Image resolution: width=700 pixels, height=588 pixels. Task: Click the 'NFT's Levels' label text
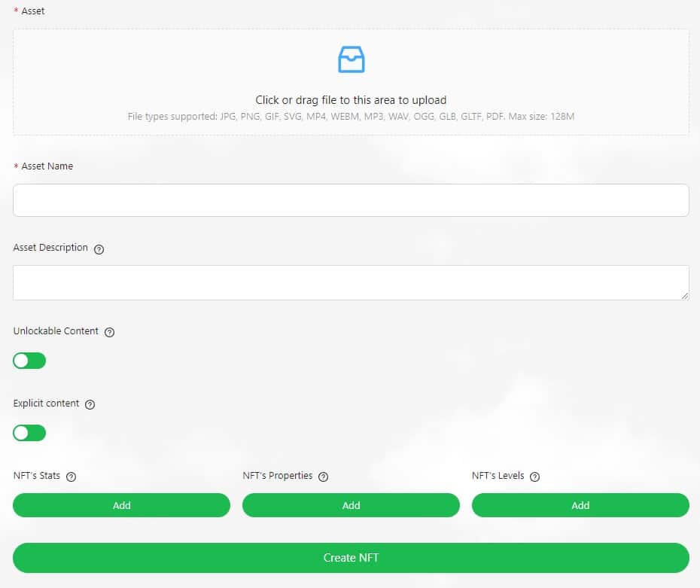pos(498,476)
